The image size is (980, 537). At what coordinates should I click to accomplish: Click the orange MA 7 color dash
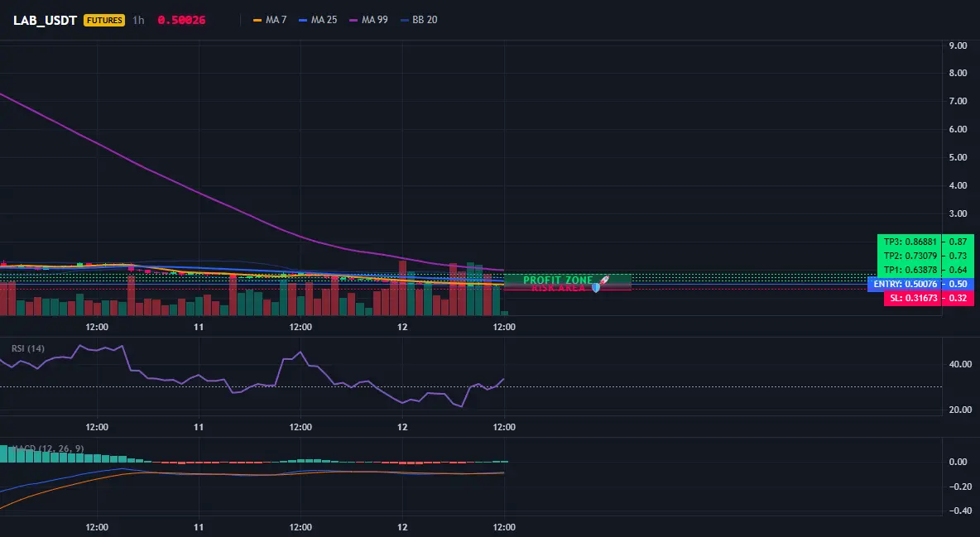point(257,20)
